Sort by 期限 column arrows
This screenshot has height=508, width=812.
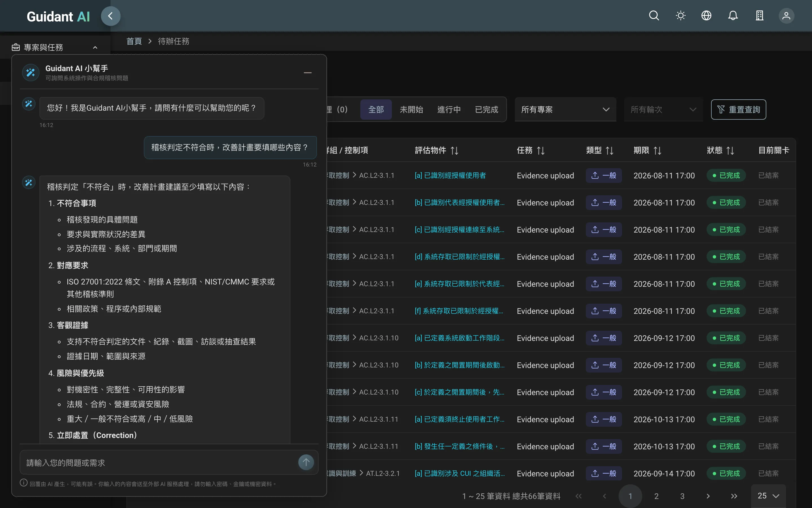pyautogui.click(x=657, y=150)
